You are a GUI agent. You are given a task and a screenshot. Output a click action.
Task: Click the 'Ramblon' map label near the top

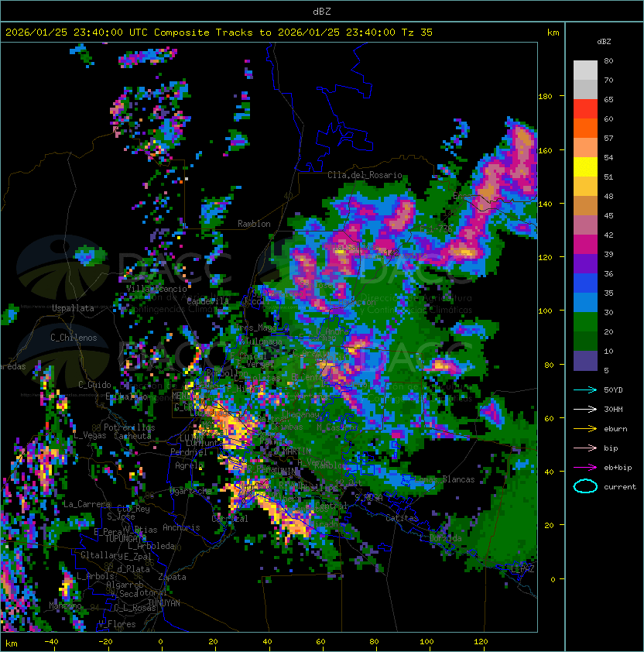coord(254,224)
